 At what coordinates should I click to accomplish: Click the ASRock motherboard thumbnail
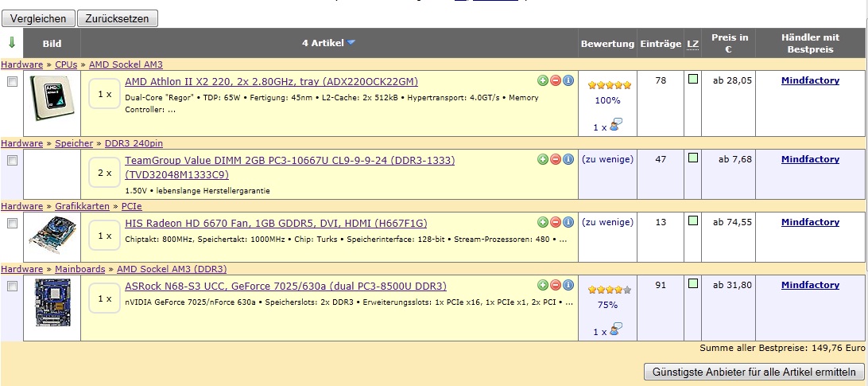[52, 302]
